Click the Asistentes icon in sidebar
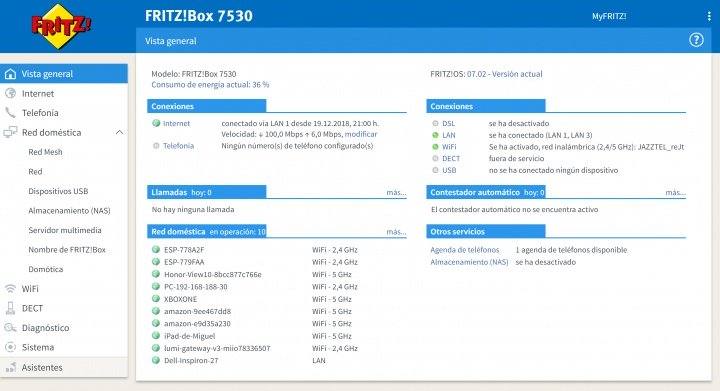 (10, 367)
